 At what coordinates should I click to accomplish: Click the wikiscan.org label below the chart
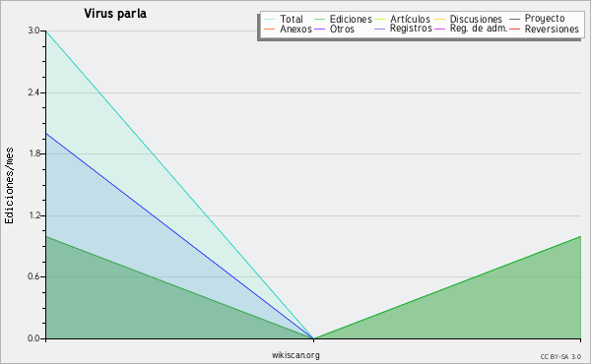click(x=295, y=355)
